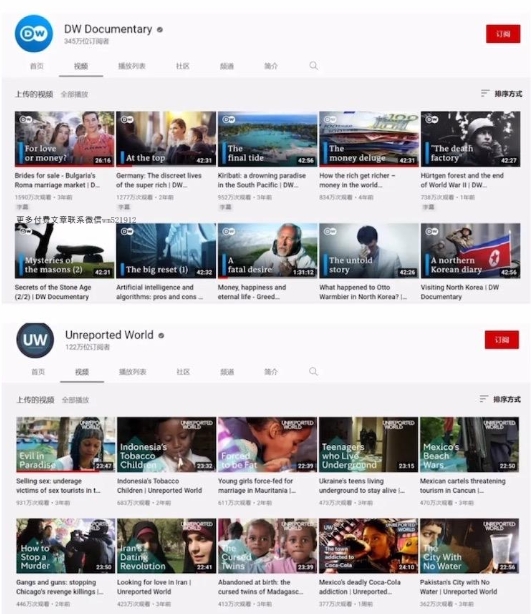
Task: Open the 'For love or money?' thumbnail
Action: [65, 139]
